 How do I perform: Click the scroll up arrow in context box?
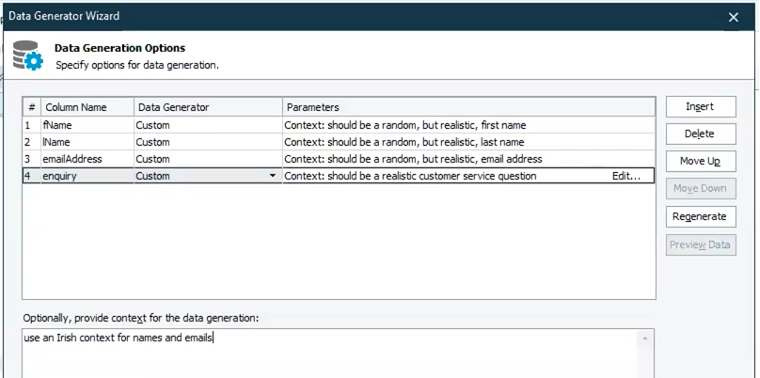tap(645, 338)
